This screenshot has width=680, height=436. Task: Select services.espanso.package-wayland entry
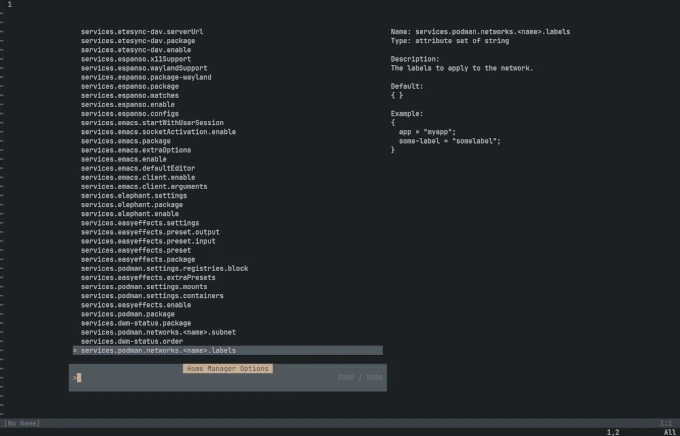[x=146, y=77]
